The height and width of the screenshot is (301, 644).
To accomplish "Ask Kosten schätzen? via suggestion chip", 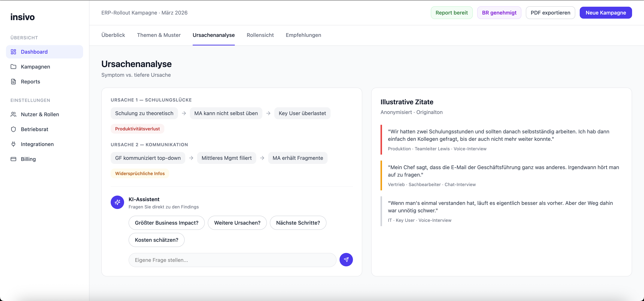I will [x=157, y=240].
